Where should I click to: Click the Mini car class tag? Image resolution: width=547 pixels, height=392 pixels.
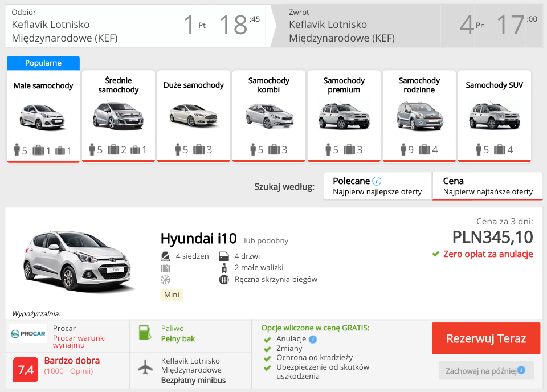pyautogui.click(x=172, y=295)
